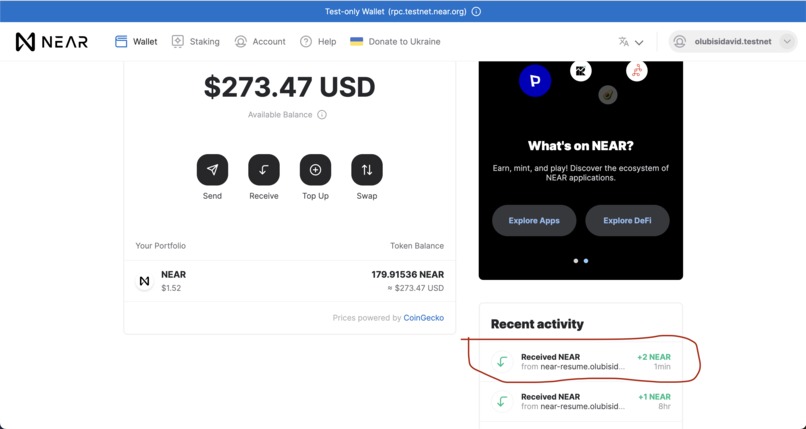Click receive arrow icon of 8hr activity
Image resolution: width=806 pixels, height=429 pixels.
502,401
